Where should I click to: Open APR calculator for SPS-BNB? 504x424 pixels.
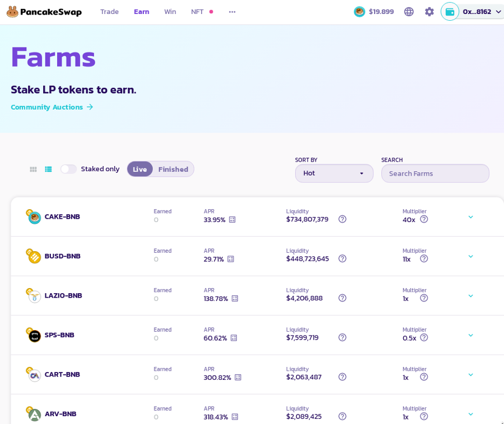[234, 338]
